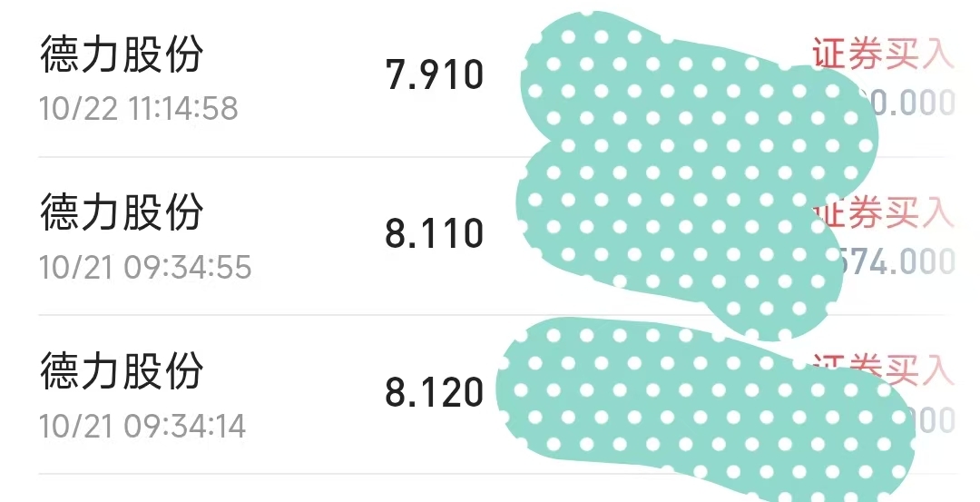This screenshot has width=980, height=502.
Task: Tap the 10/21 09:34:14 timestamp
Action: [x=142, y=426]
